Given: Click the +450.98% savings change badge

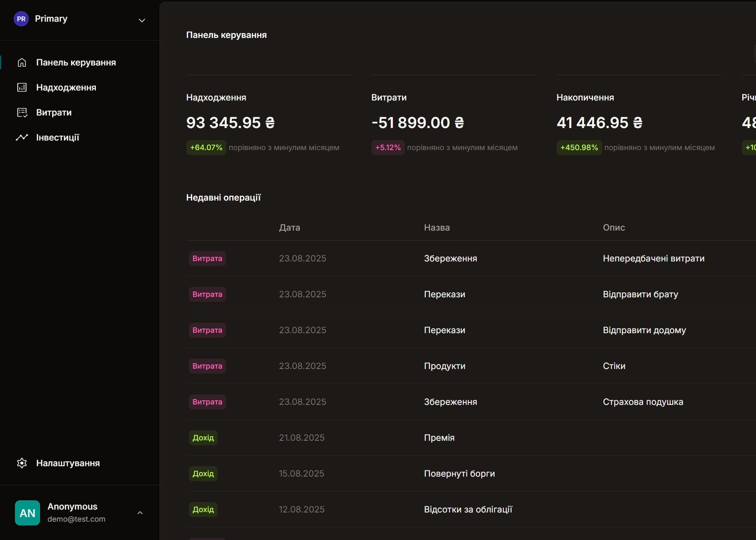Looking at the screenshot, I should point(579,148).
